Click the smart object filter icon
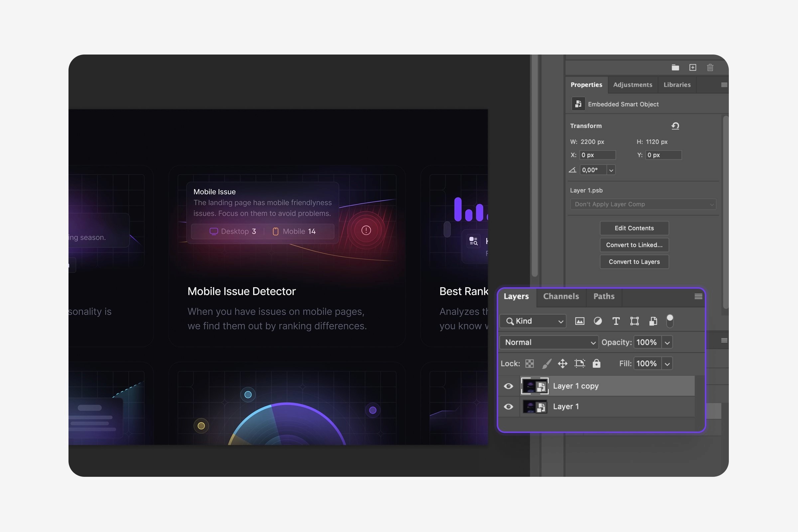The image size is (798, 532). [653, 321]
